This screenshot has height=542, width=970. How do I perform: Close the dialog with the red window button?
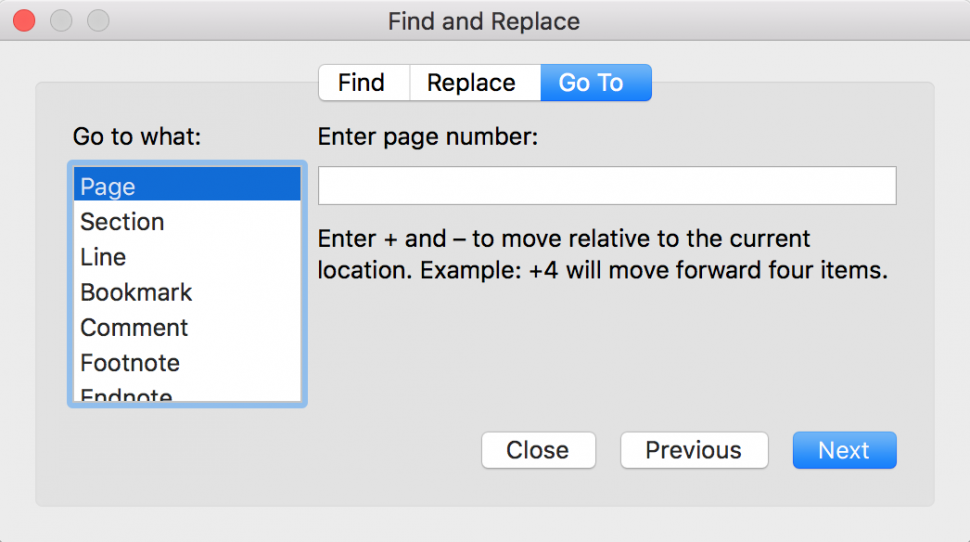pyautogui.click(x=24, y=20)
